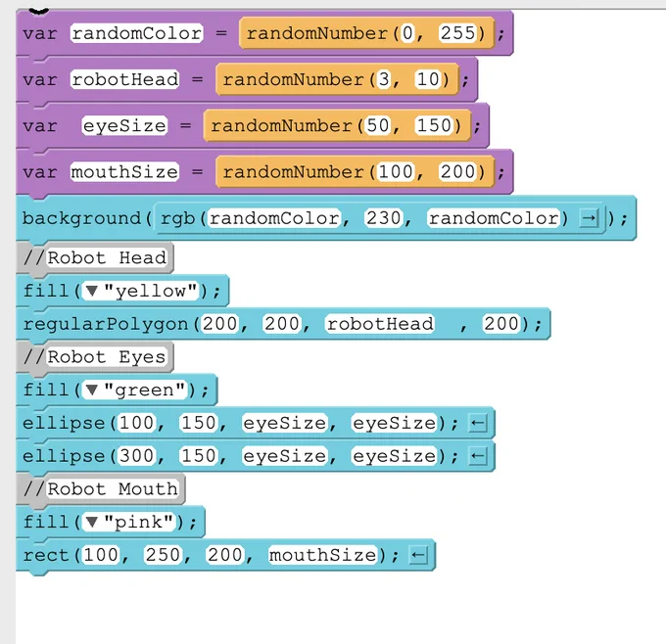Click the 50 value in eyeSize's randomNumber
The width and height of the screenshot is (666, 644).
click(x=378, y=125)
